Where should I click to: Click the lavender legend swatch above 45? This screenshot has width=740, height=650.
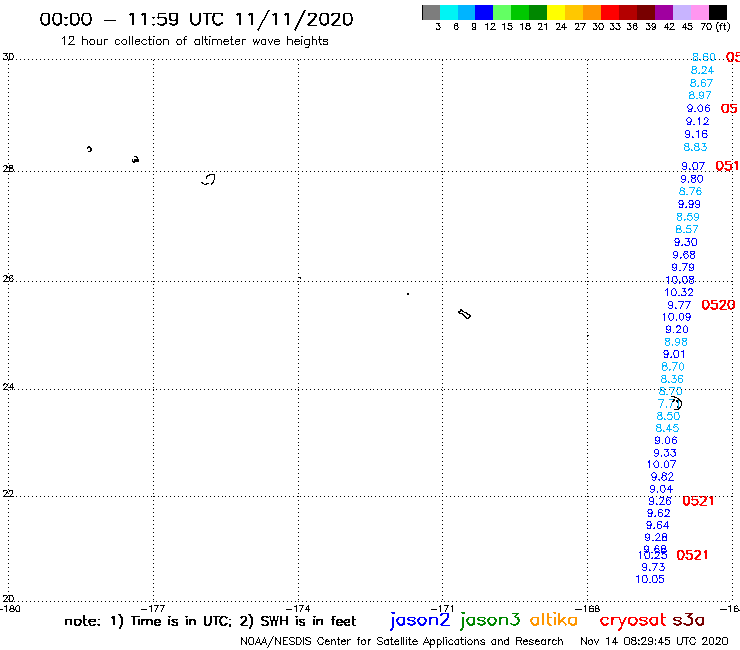(x=681, y=12)
